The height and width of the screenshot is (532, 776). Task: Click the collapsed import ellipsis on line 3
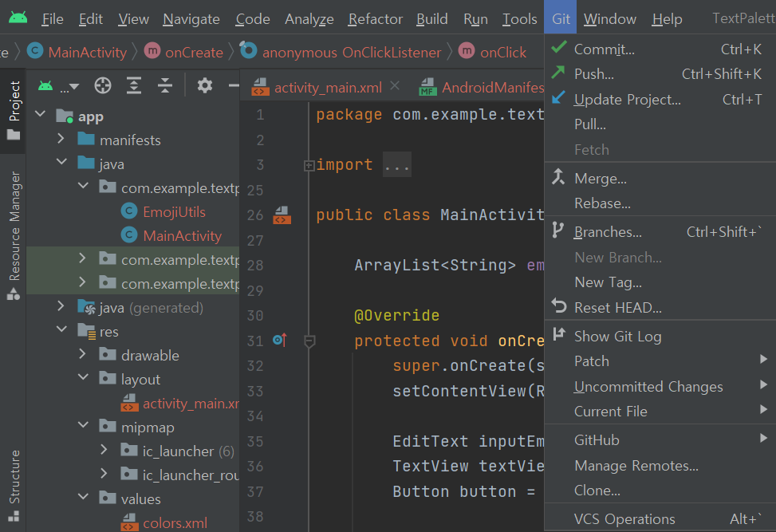point(397,165)
